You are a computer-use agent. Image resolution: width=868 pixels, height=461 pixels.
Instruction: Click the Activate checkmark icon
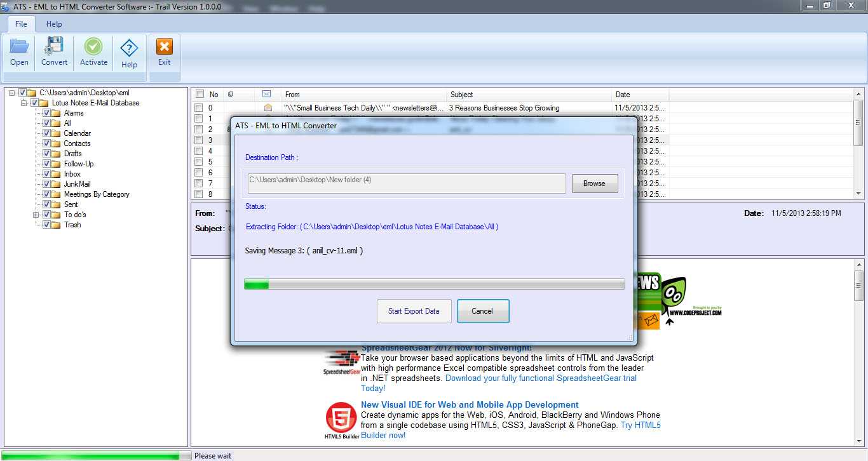pyautogui.click(x=93, y=46)
